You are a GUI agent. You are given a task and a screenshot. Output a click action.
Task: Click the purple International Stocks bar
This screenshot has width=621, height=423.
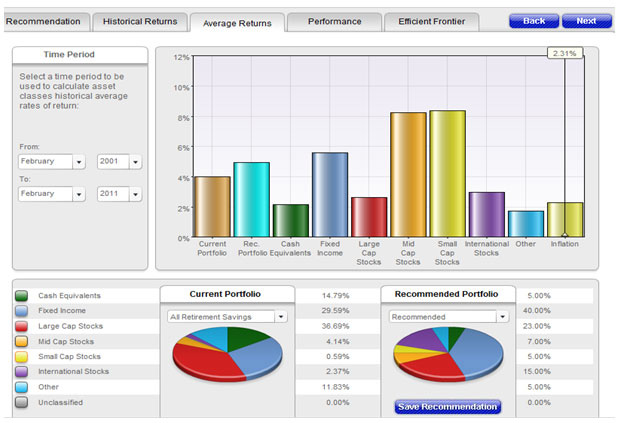tap(487, 215)
